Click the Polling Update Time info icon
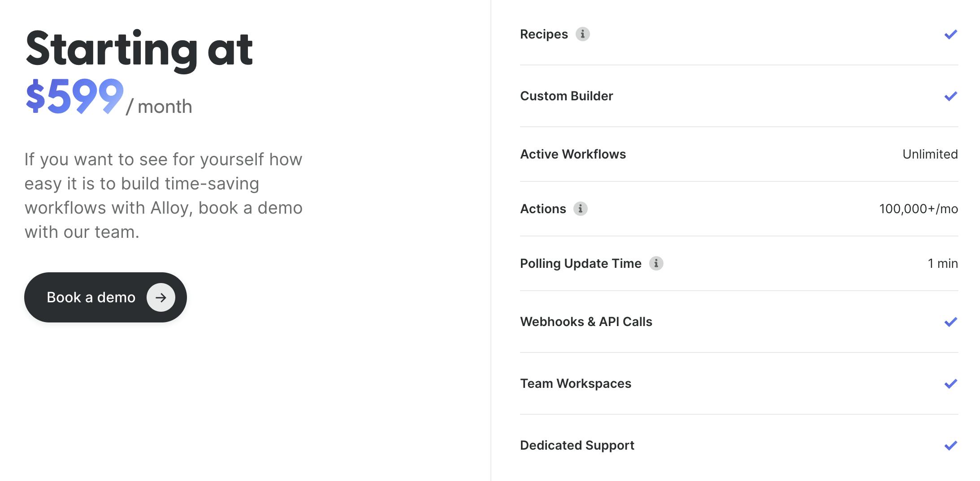 pos(656,263)
